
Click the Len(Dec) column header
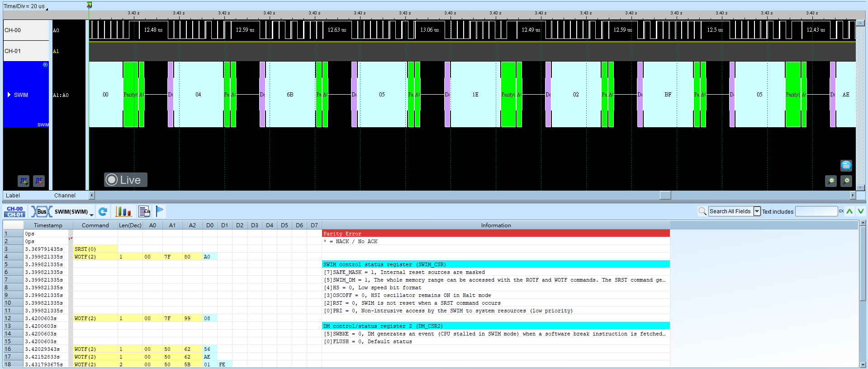pos(130,225)
